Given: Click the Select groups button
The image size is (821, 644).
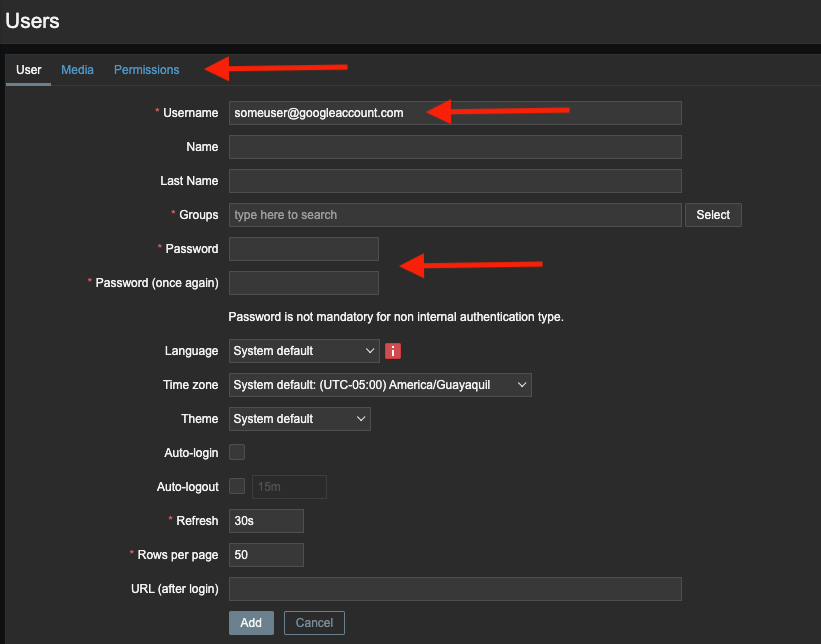Looking at the screenshot, I should coord(713,215).
